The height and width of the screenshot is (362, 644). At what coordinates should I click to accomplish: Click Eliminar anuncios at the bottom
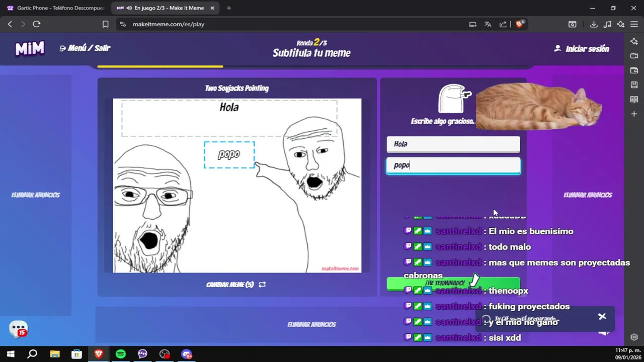(x=311, y=325)
